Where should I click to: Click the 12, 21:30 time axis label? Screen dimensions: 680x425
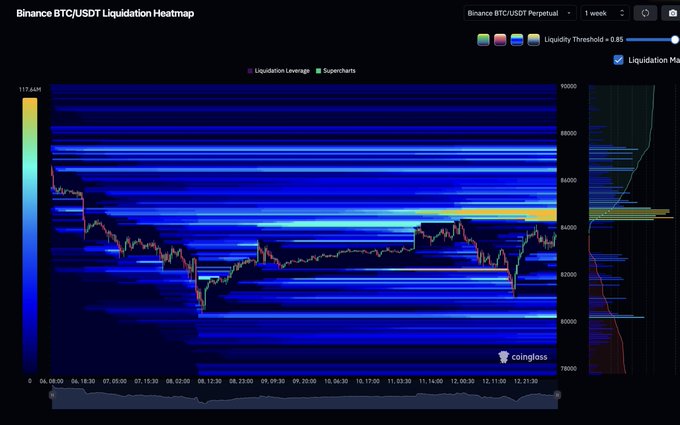526,381
